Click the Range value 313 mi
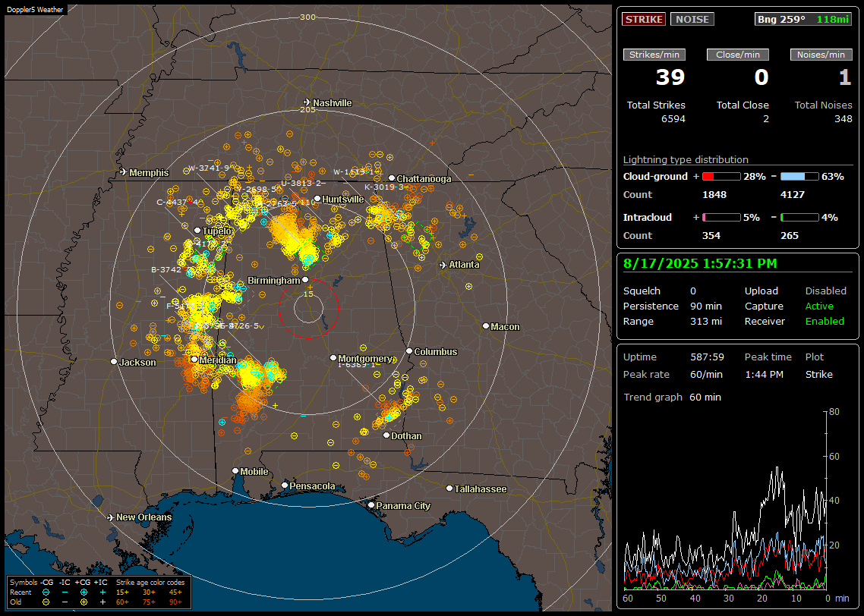864x616 pixels. pyautogui.click(x=706, y=322)
